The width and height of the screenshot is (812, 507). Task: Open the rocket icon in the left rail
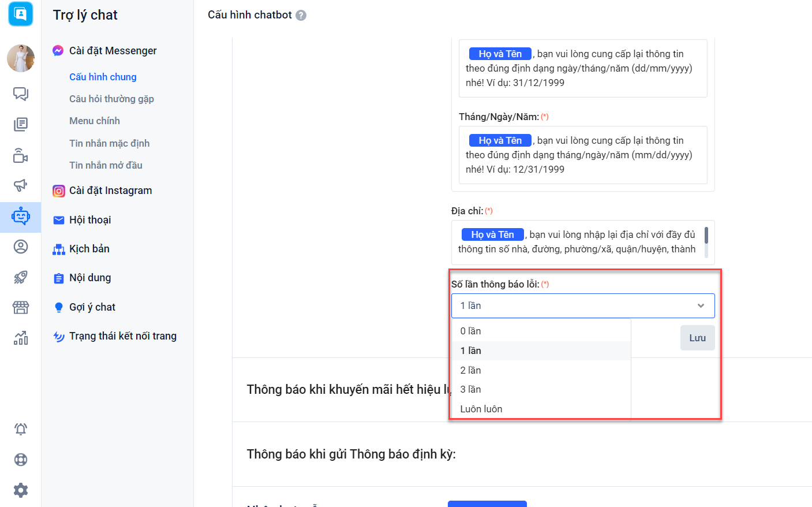click(21, 277)
